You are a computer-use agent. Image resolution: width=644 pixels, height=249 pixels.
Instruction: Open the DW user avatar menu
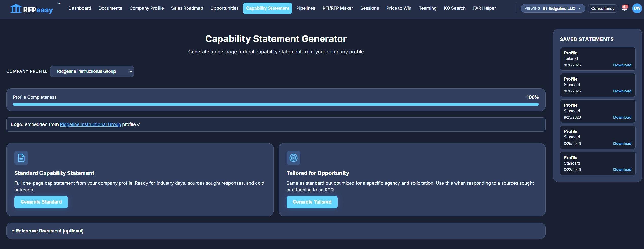coord(637,8)
